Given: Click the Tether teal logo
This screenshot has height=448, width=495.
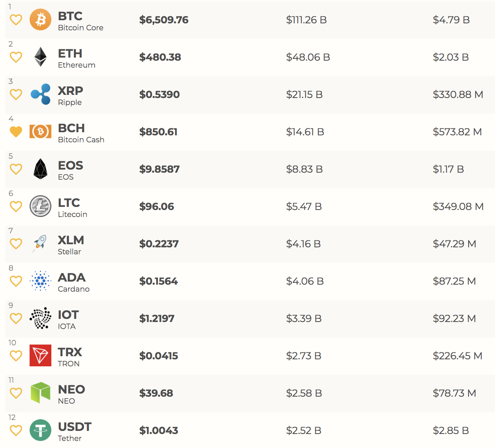Looking at the screenshot, I should pos(40,430).
